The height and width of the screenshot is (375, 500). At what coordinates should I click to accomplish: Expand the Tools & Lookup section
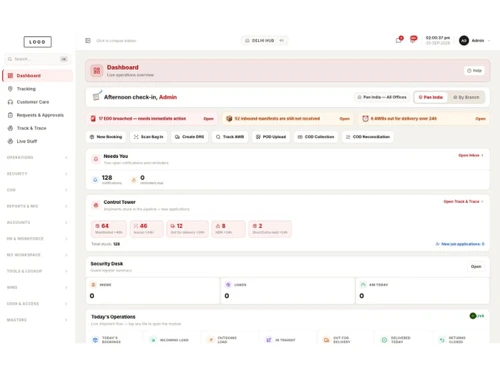37,271
